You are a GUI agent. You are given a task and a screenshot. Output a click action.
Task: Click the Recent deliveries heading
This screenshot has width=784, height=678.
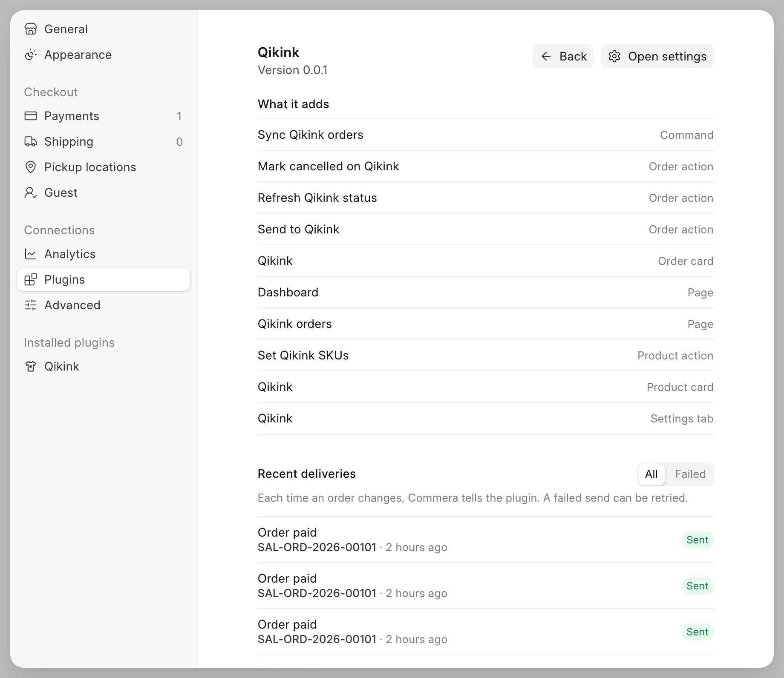click(307, 474)
